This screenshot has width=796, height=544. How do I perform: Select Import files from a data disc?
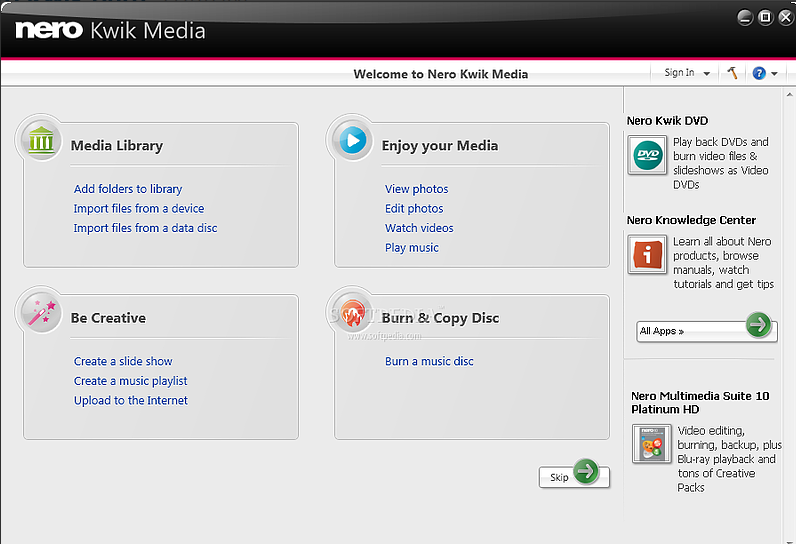click(x=145, y=228)
